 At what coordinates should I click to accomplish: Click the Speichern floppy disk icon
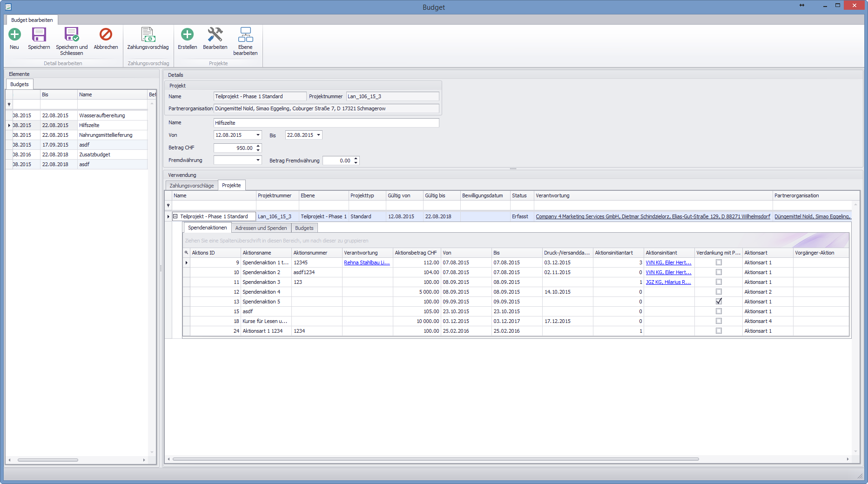click(x=39, y=35)
